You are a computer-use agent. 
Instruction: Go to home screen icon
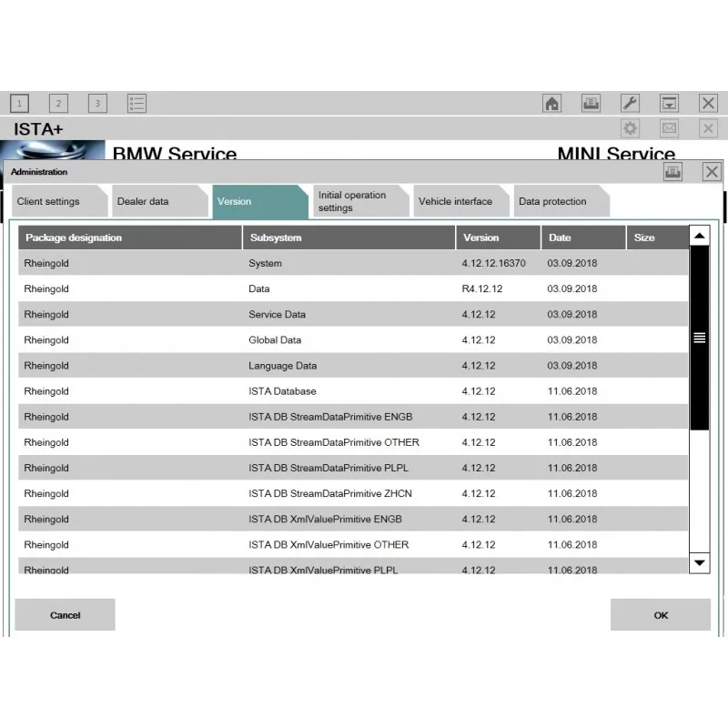552,103
